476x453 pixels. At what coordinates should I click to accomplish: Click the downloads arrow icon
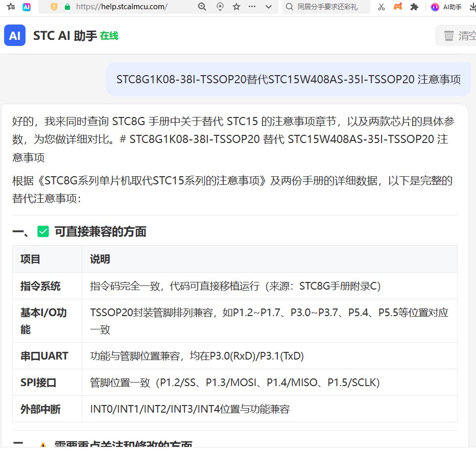coord(472,7)
